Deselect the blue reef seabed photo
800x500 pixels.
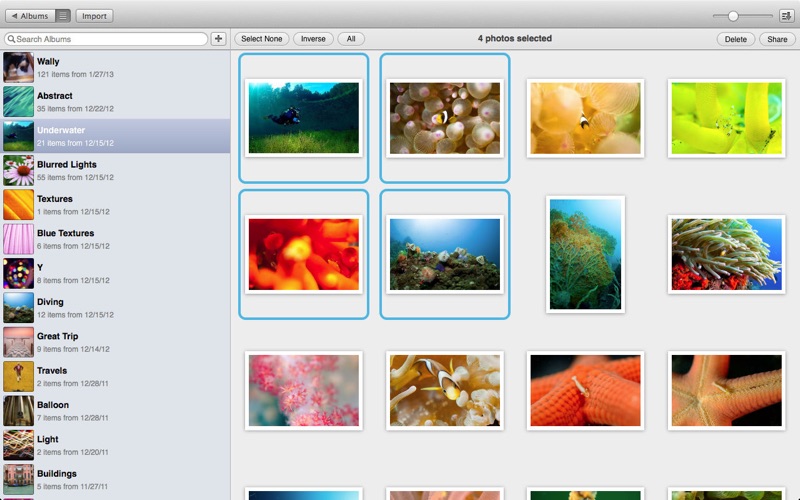pyautogui.click(x=445, y=254)
